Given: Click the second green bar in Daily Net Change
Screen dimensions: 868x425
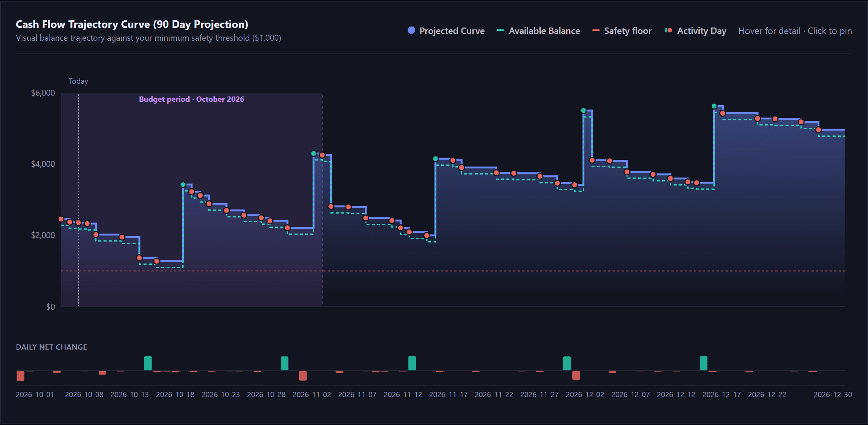Looking at the screenshot, I should (284, 364).
